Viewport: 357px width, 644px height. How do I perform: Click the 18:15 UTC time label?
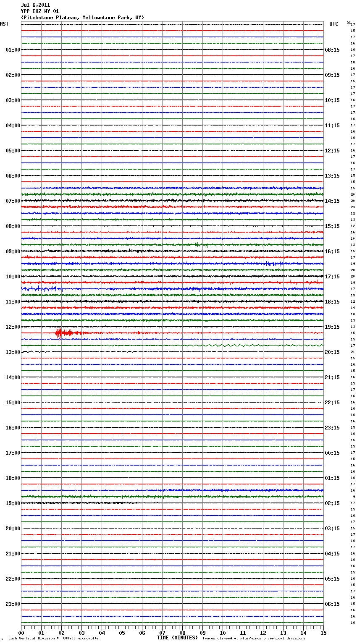332,302
